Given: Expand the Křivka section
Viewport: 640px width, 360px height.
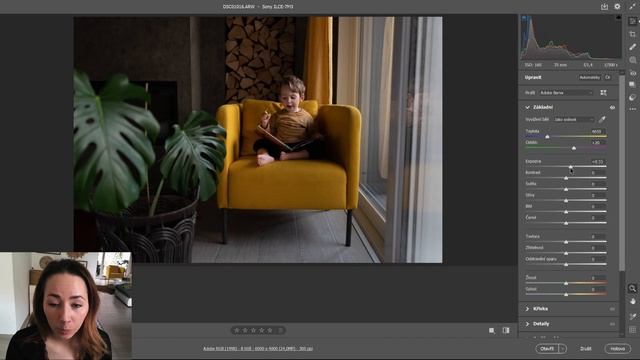Looking at the screenshot, I should click(x=527, y=309).
